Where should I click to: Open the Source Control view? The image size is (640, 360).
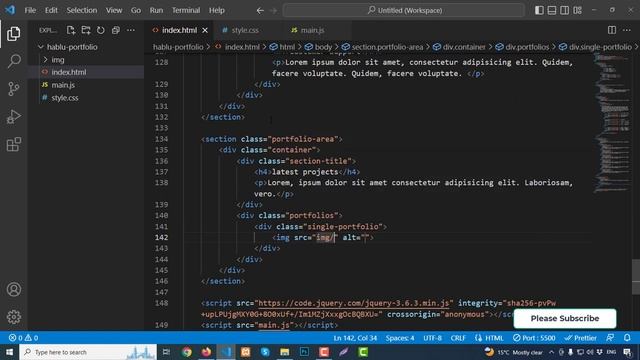tap(13, 89)
